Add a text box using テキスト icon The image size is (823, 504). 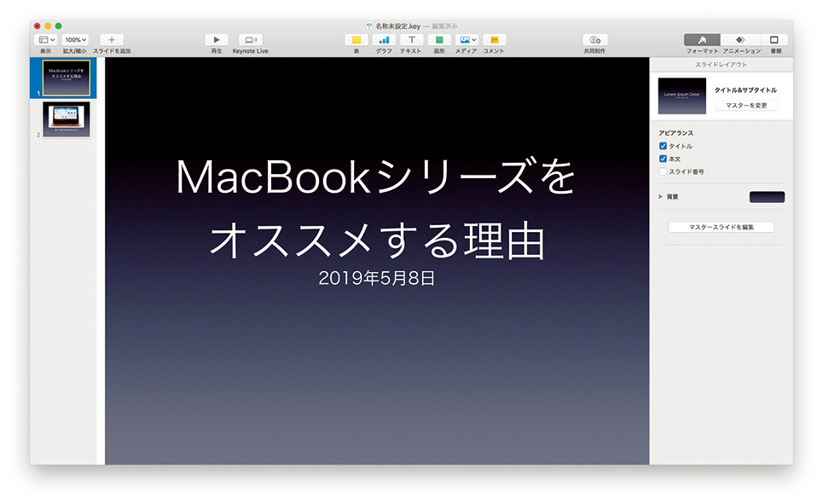411,40
